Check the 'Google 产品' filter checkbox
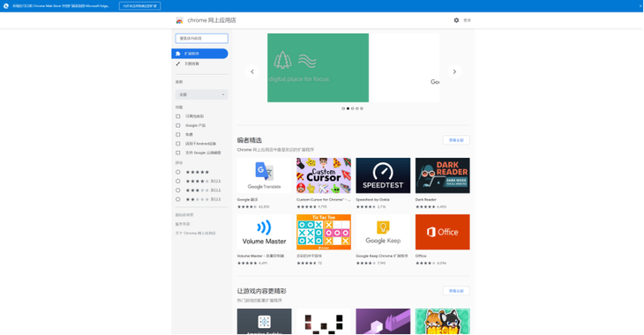Image resolution: width=644 pixels, height=335 pixels. (178, 125)
